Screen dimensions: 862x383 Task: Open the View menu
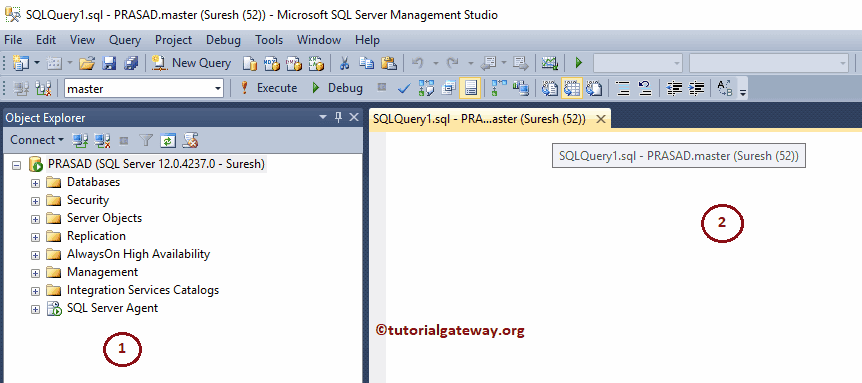pos(82,40)
